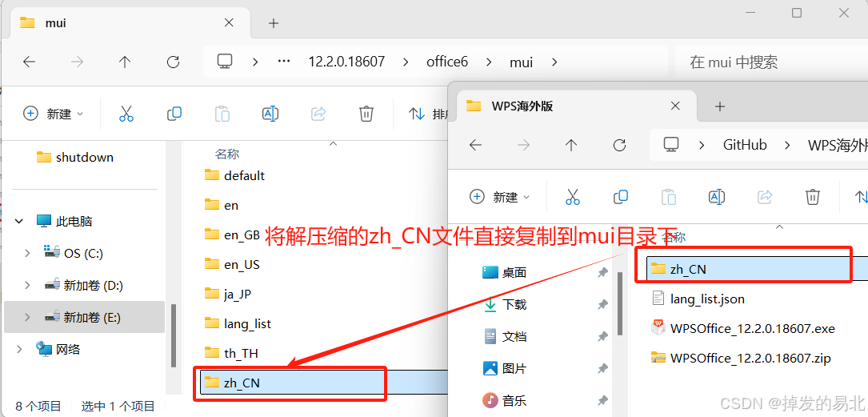Select the th_TH folder

coord(231,353)
